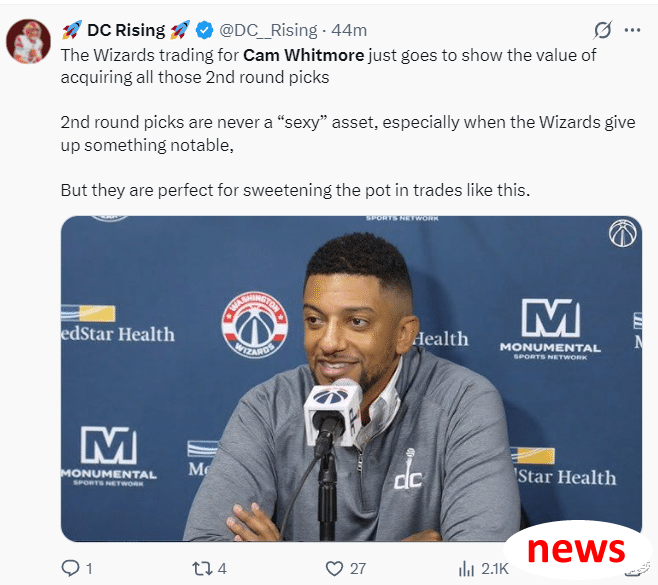The image size is (658, 585).
Task: Open the three-dot more options menu
Action: [x=632, y=30]
